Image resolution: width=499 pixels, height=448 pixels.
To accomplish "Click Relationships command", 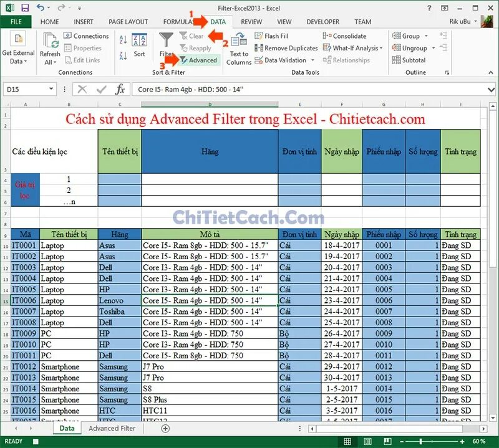I will tap(346, 60).
